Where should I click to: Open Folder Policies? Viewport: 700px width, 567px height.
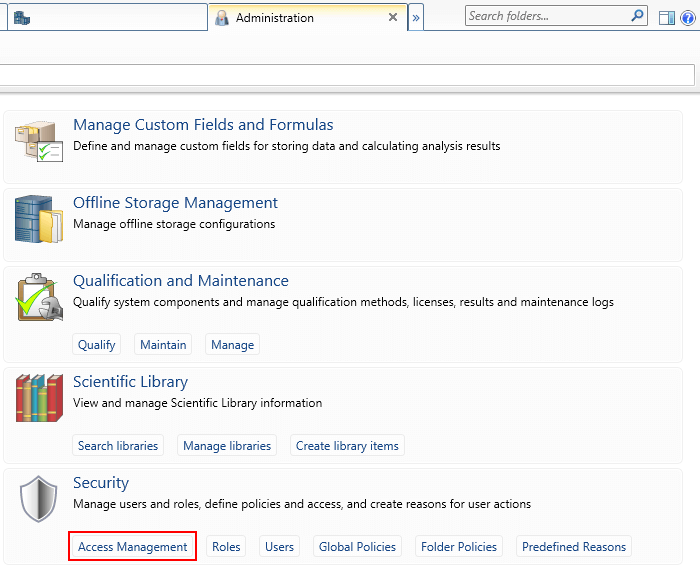click(459, 546)
